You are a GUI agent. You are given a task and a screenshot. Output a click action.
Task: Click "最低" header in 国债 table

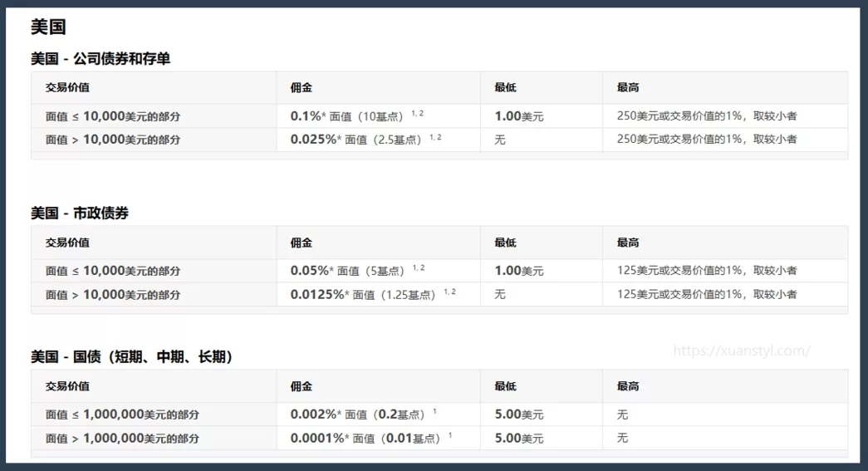[505, 386]
